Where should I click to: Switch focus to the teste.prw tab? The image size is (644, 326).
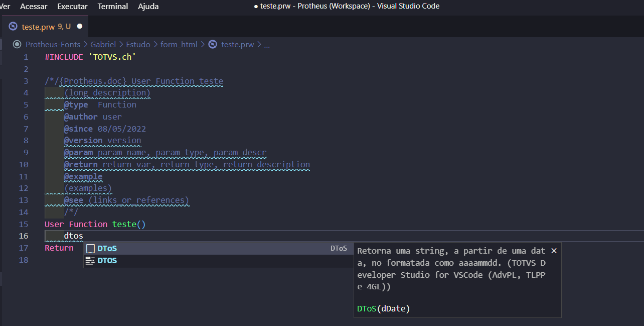tap(38, 26)
